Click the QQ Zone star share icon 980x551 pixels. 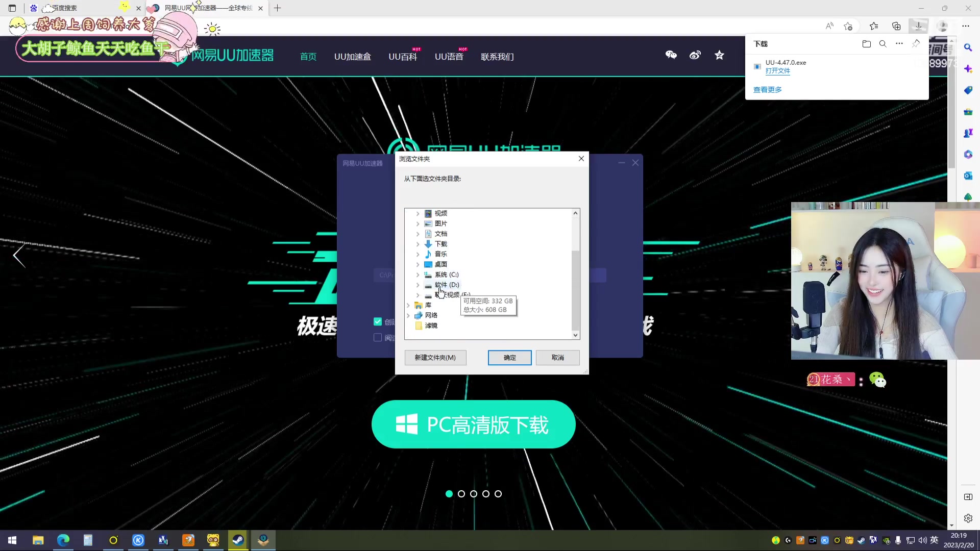click(719, 55)
